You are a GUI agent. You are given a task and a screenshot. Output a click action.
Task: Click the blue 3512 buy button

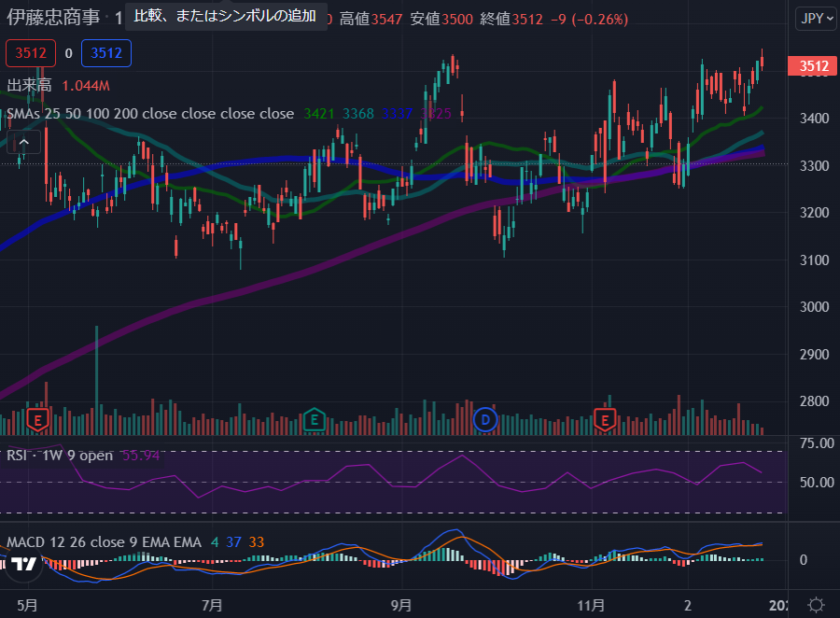click(105, 53)
